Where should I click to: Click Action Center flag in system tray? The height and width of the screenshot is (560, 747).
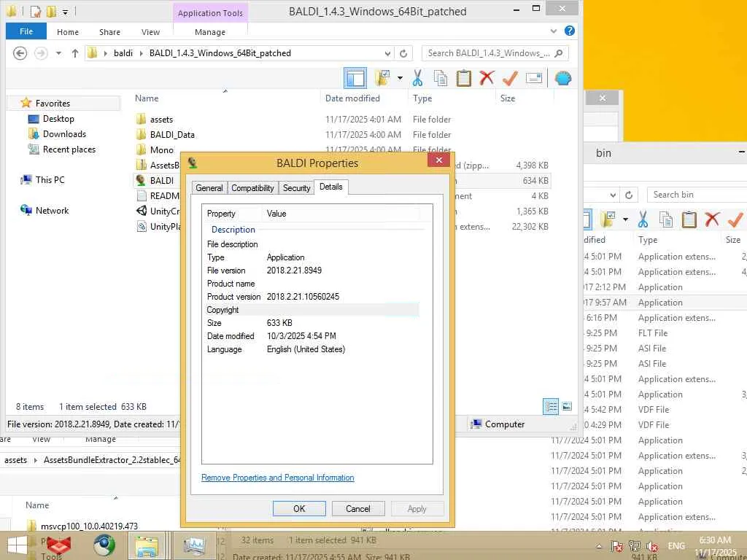(617, 546)
